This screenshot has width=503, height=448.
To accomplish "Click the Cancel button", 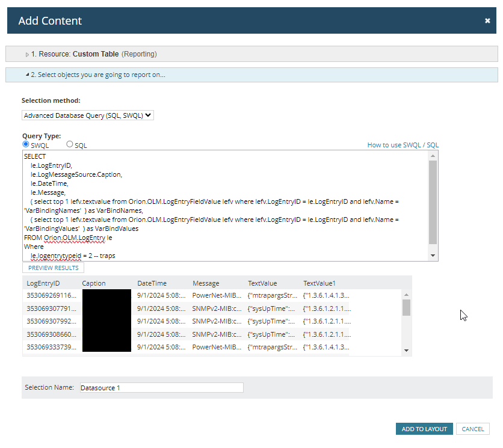I will [472, 429].
